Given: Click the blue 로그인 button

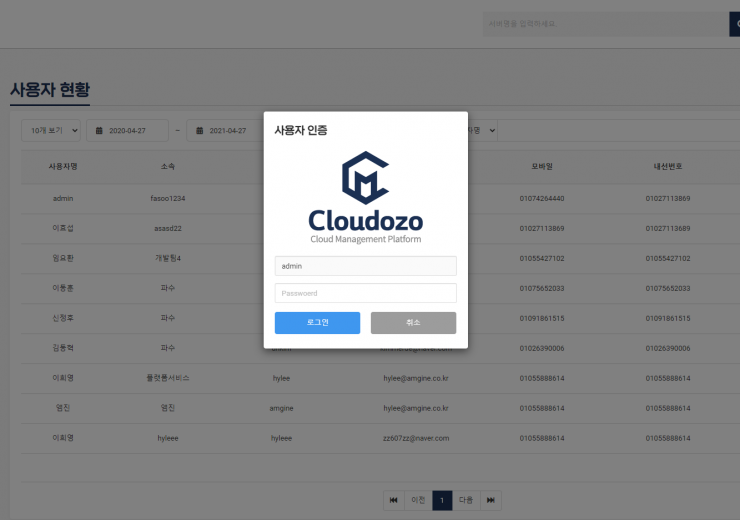Looking at the screenshot, I should tap(317, 323).
